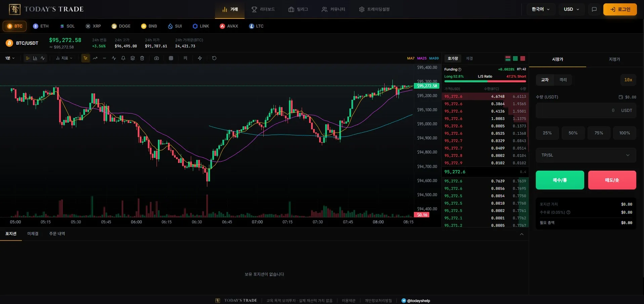
Task: Show buy-only green order book view
Action: click(515, 58)
